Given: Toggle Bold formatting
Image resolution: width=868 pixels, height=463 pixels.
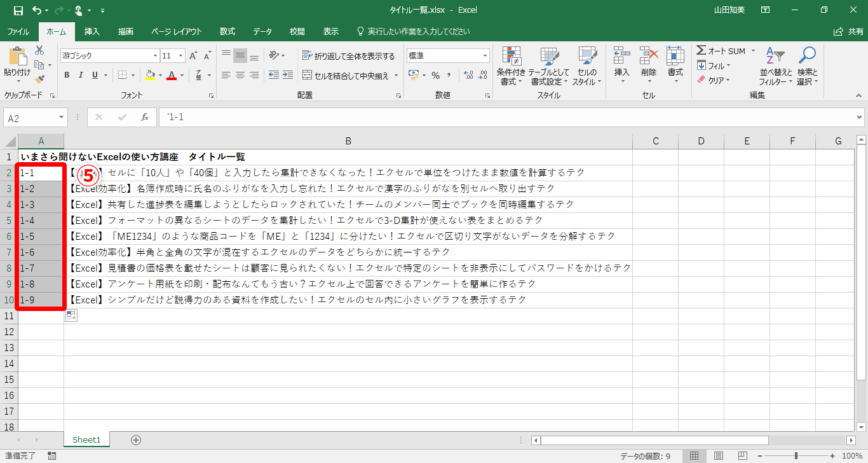Looking at the screenshot, I should coord(67,75).
